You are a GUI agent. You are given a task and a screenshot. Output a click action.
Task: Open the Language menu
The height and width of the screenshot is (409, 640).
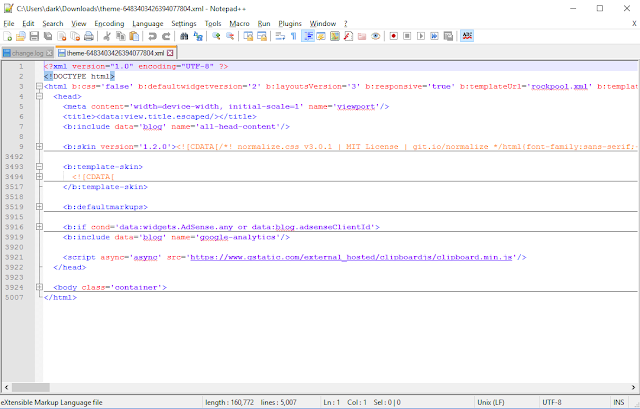(x=147, y=24)
